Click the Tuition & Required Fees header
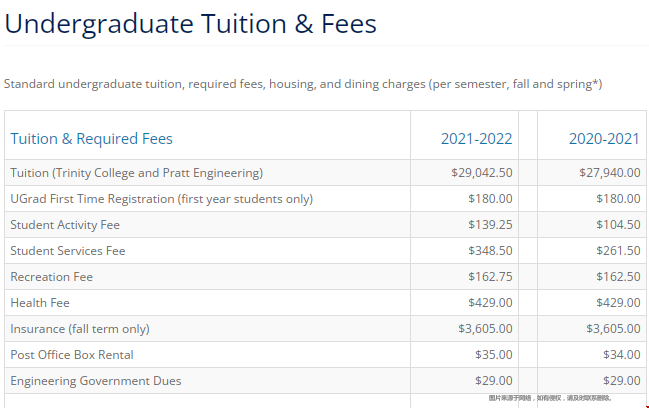This screenshot has width=649, height=408. click(91, 139)
